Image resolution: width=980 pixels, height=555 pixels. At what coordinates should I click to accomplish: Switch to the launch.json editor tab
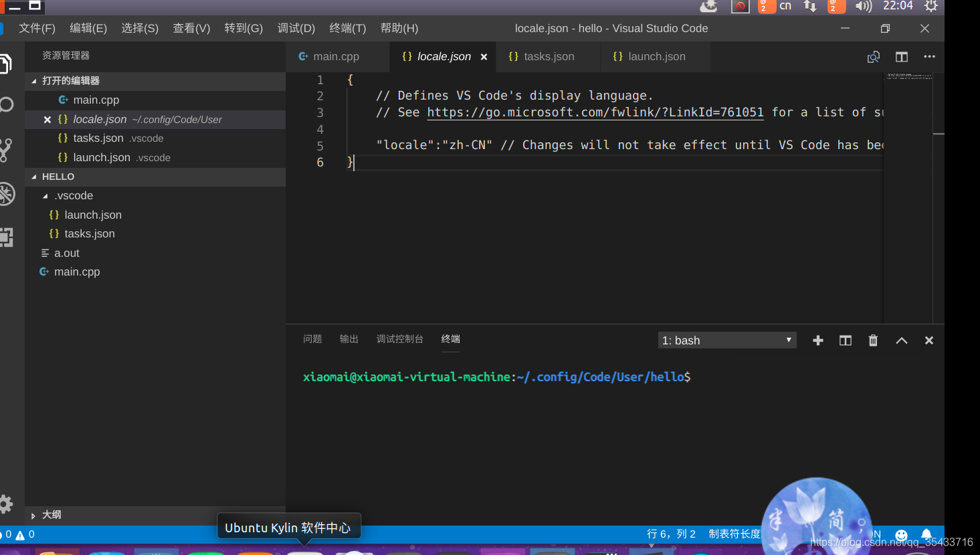tap(657, 57)
